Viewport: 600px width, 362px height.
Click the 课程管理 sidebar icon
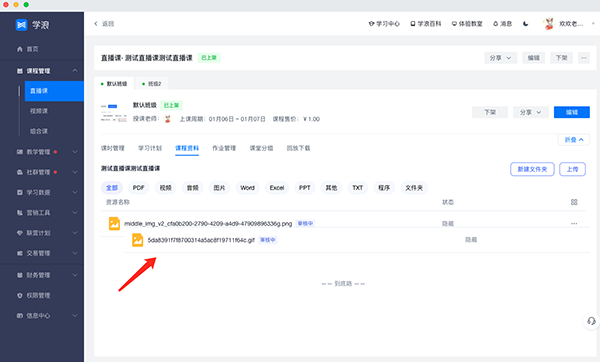[x=20, y=71]
